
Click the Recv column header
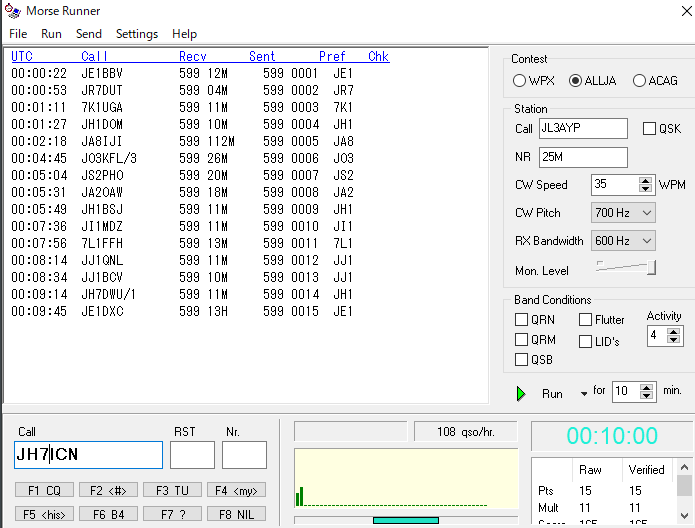193,56
